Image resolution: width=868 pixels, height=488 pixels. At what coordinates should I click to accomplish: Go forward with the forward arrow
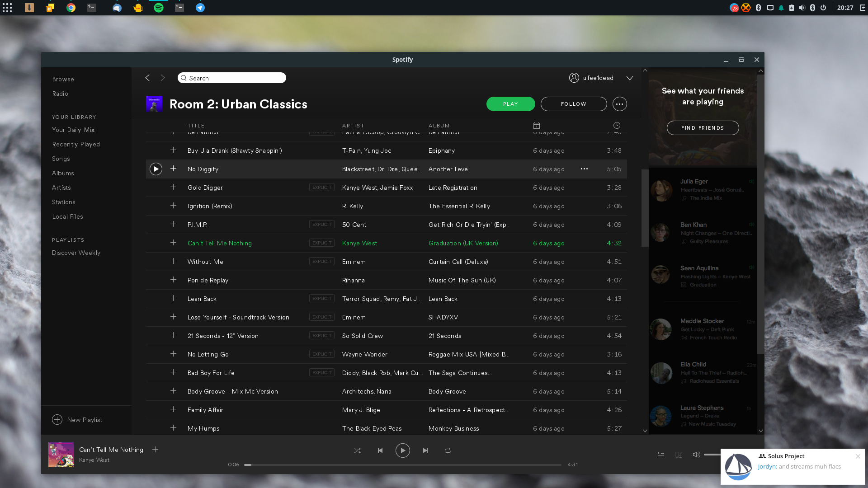point(163,78)
